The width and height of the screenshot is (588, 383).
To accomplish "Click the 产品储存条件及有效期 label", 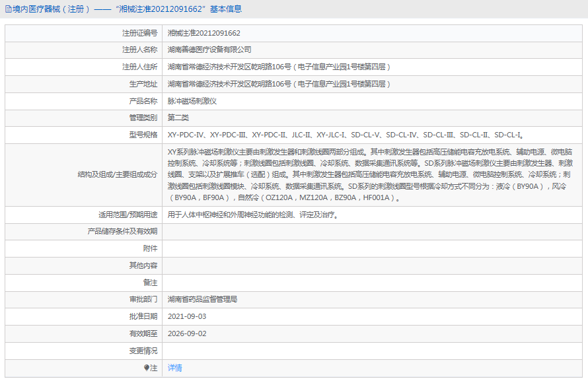I will [122, 231].
